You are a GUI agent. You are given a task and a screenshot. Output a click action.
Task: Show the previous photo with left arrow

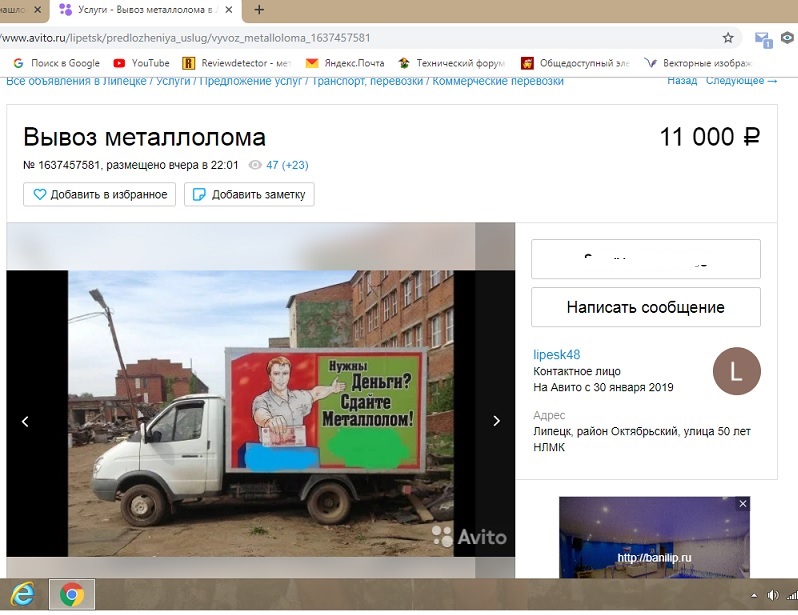pos(25,422)
